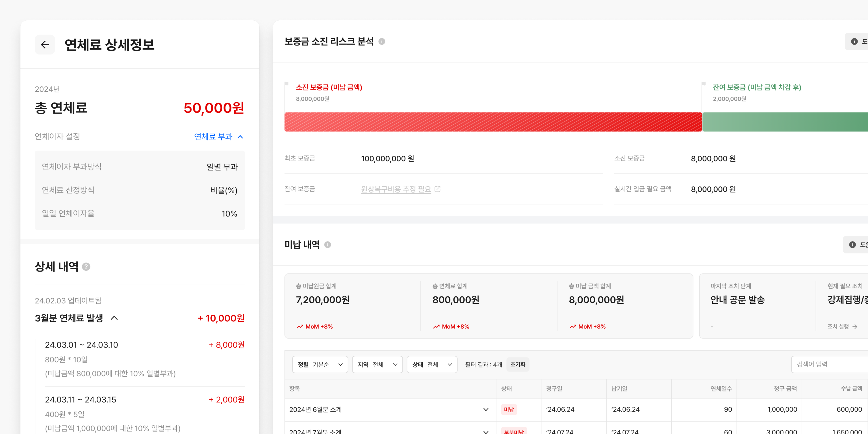
Task: Click 소진 보증금 (미납 금액) legend label
Action: (329, 87)
